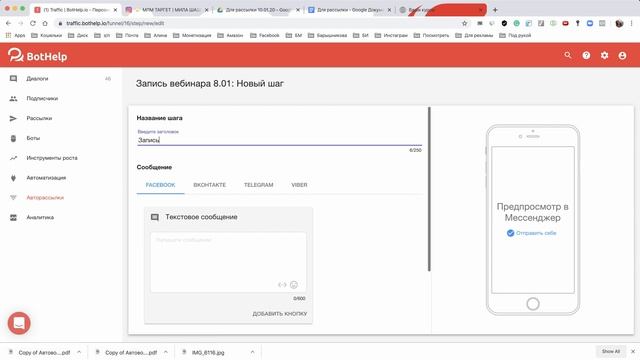Click the Подписчики people icon
The image size is (640, 360).
[13, 98]
